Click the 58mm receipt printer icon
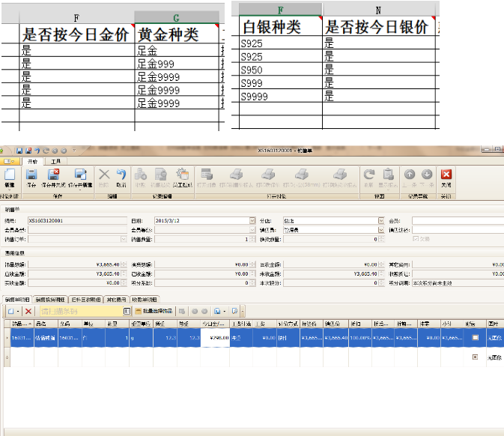This screenshot has height=436, width=504. tap(302, 175)
